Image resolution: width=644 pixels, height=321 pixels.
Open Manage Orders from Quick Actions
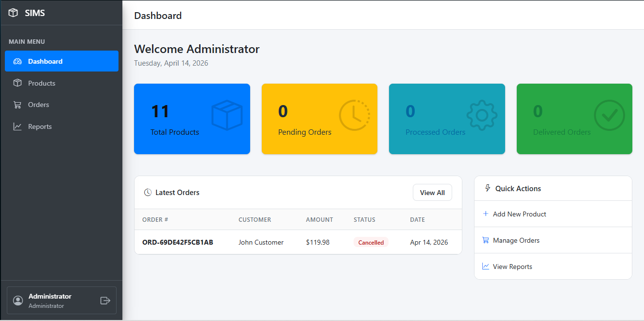[x=516, y=240]
